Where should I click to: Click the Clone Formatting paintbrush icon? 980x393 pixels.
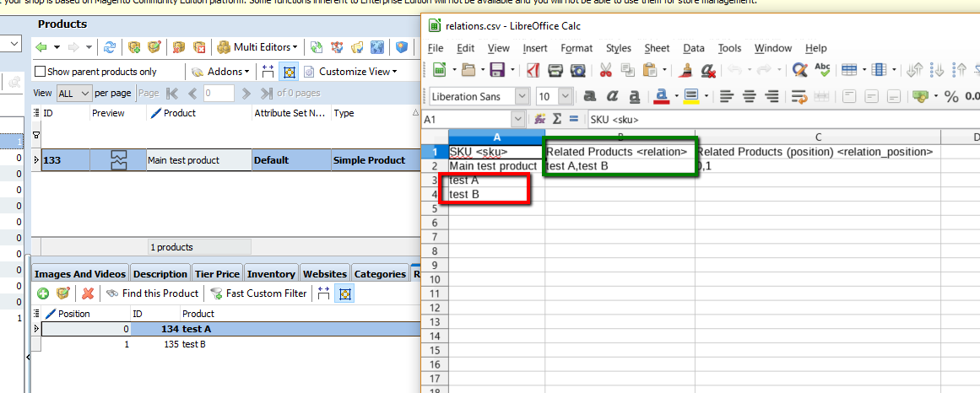tap(687, 70)
